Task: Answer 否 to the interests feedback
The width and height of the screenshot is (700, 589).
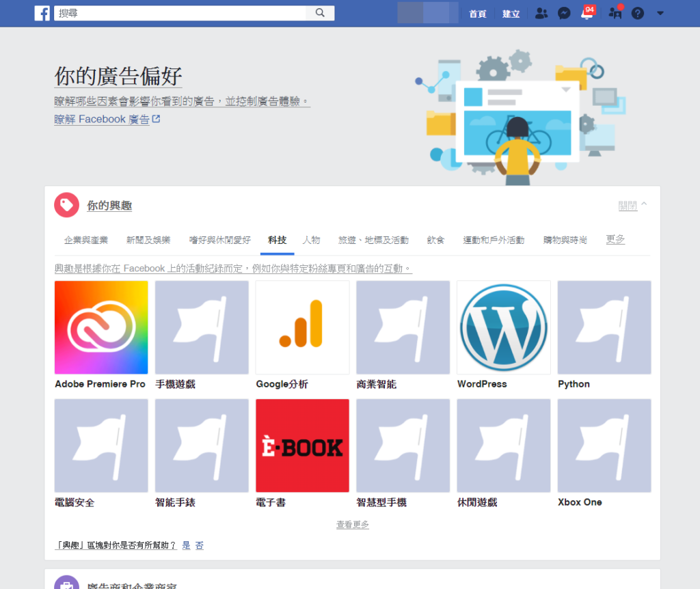Action: tap(200, 545)
